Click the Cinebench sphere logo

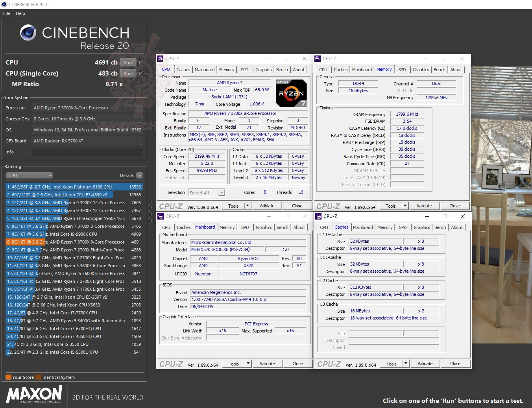tap(28, 33)
